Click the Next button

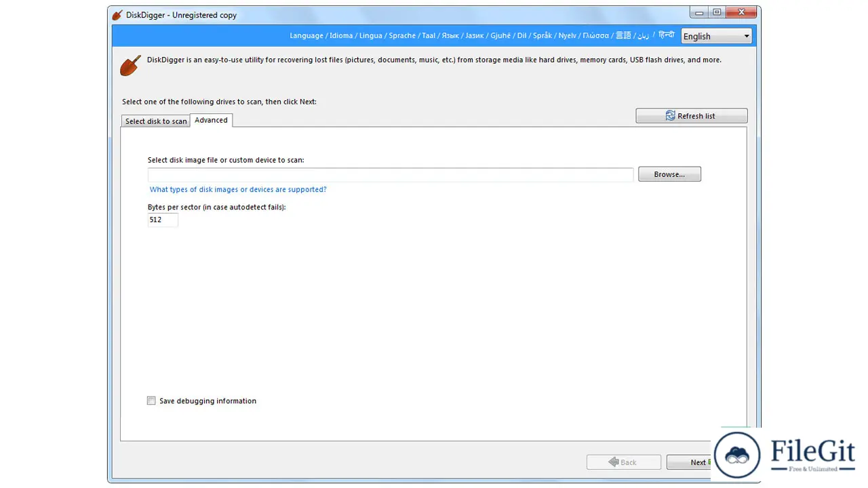pyautogui.click(x=689, y=462)
